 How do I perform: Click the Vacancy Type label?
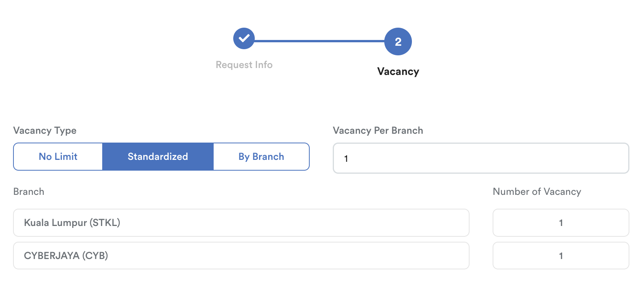point(45,131)
